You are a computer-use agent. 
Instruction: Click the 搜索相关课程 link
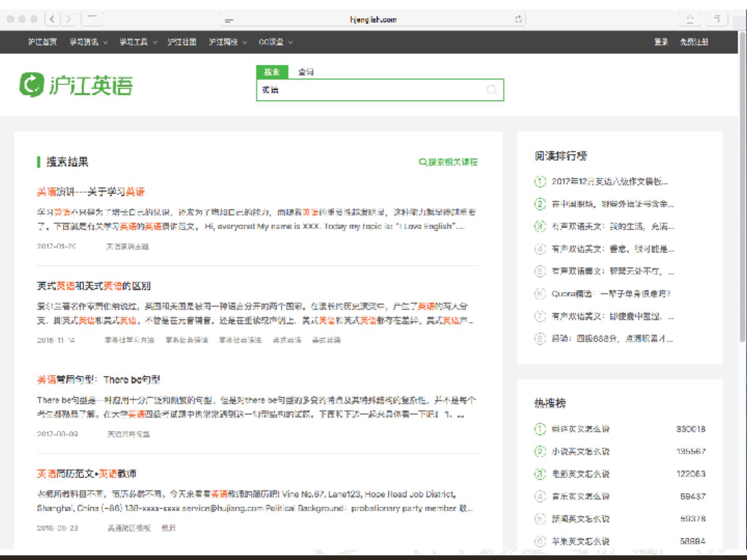pos(448,162)
